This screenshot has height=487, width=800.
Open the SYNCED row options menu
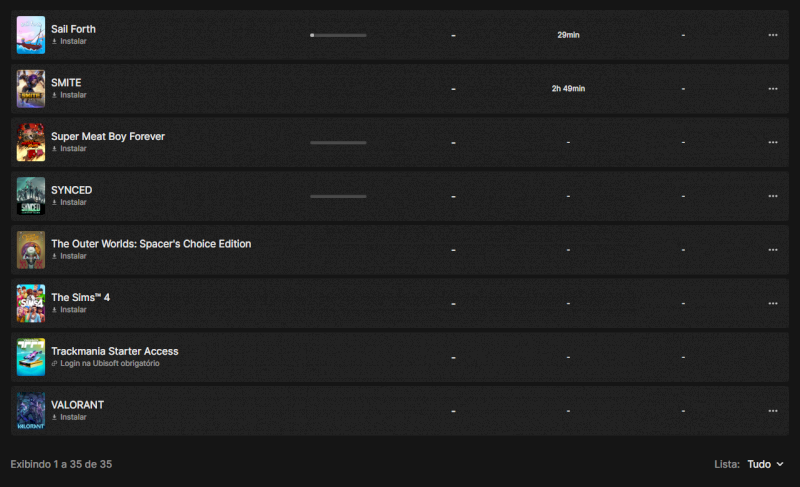click(772, 196)
